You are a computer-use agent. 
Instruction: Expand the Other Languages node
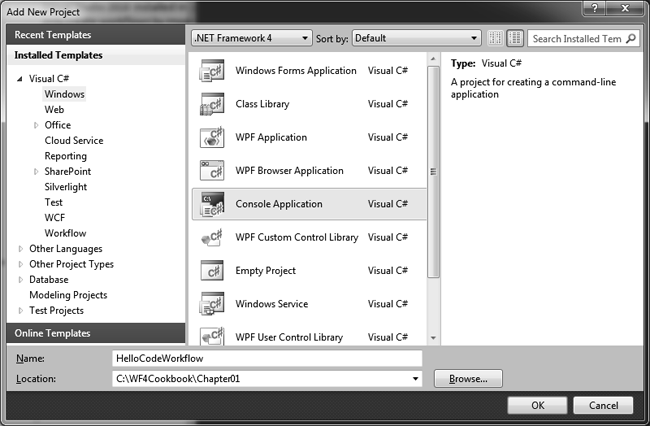[20, 249]
